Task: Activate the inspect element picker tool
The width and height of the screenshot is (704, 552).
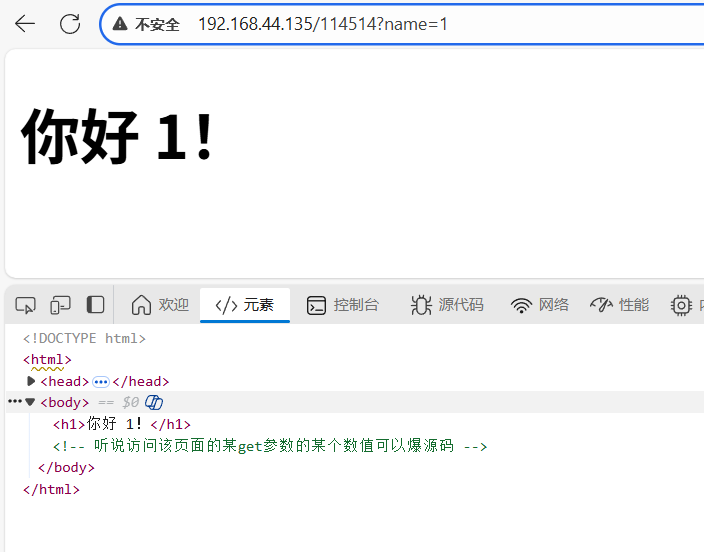Action: pos(25,305)
